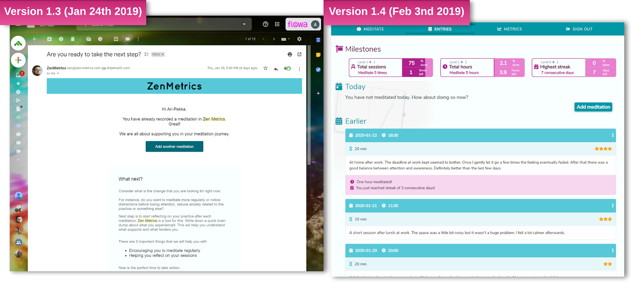Compose new mail with colorful plus button
This screenshot has height=292, width=644.
coord(18,60)
